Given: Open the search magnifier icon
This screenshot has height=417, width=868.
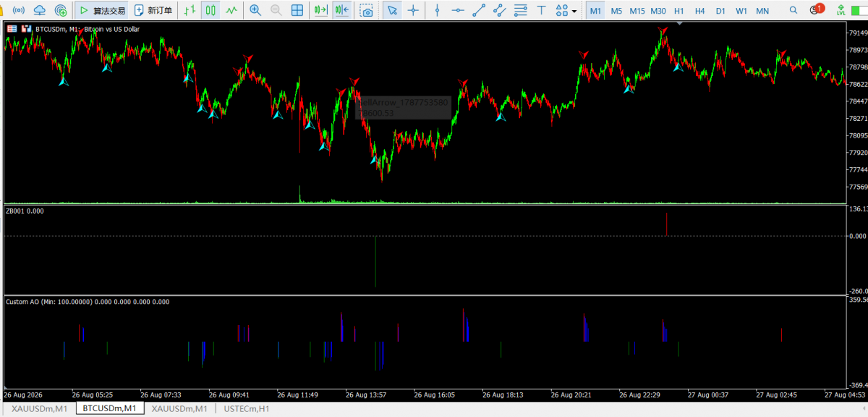Looking at the screenshot, I should tap(794, 11).
